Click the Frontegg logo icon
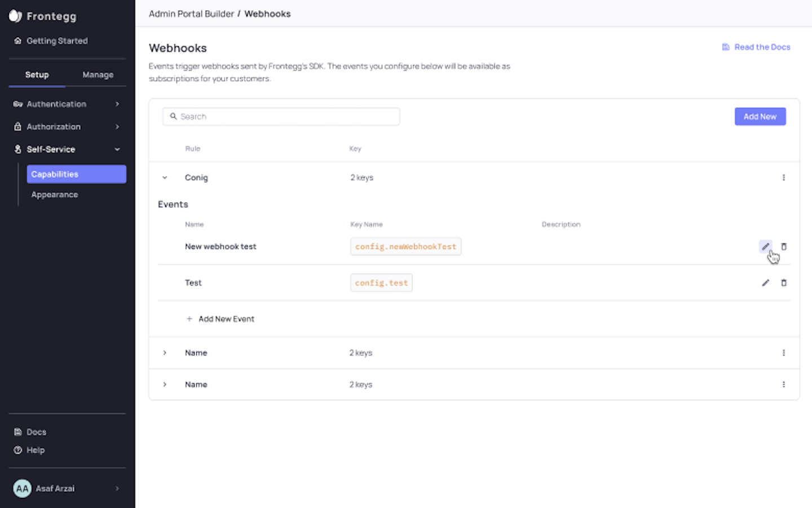This screenshot has height=508, width=812. pos(15,16)
